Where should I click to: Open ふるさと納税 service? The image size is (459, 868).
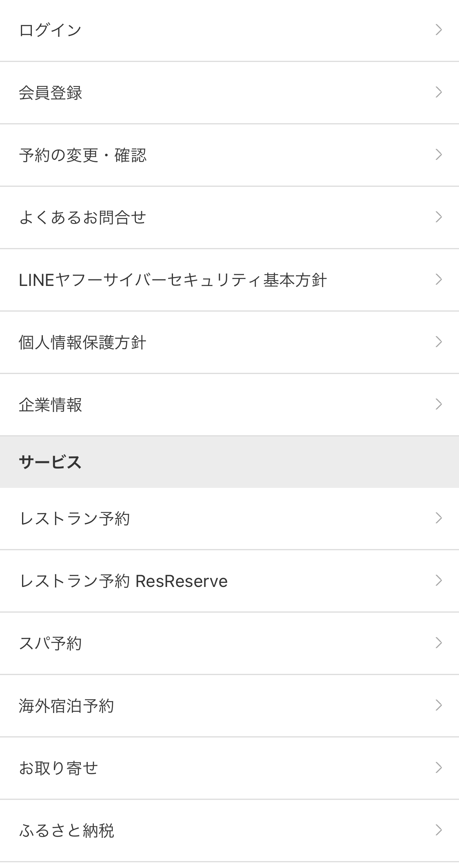pyautogui.click(x=67, y=830)
